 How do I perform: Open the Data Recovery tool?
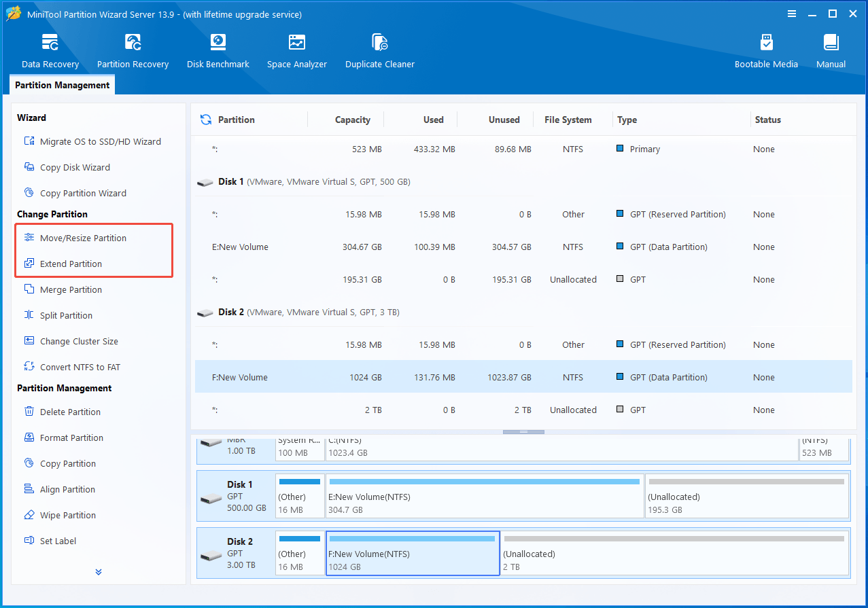tap(50, 51)
